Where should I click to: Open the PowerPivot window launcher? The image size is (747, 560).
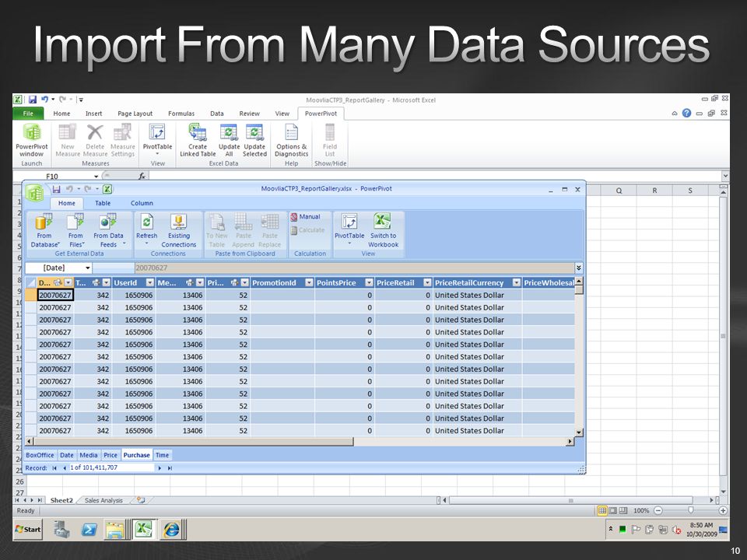tap(31, 139)
